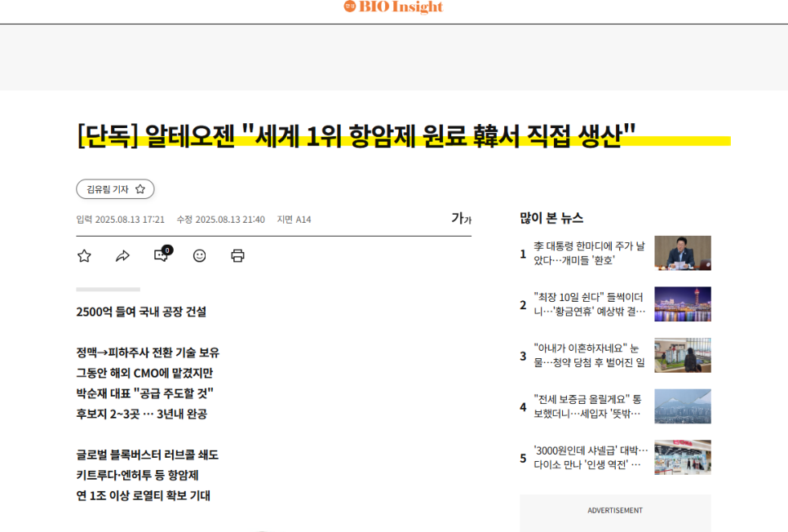Open the news item '최장 10일 쉰다'
The width and height of the screenshot is (788, 532).
click(589, 304)
